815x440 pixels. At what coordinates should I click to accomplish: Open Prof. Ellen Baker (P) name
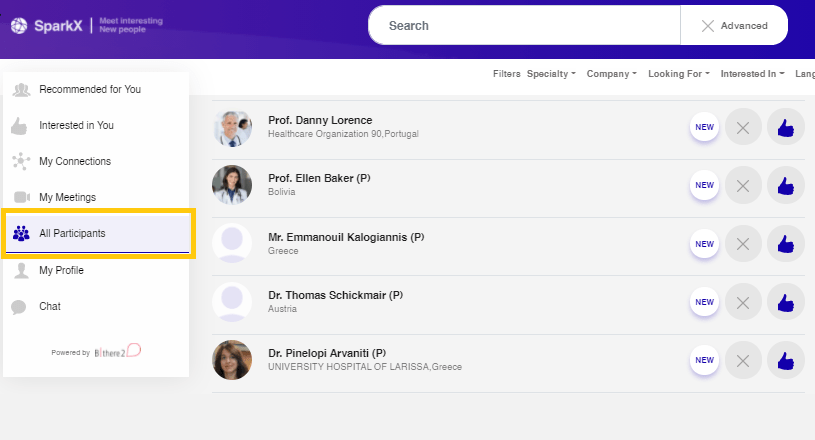(x=319, y=178)
